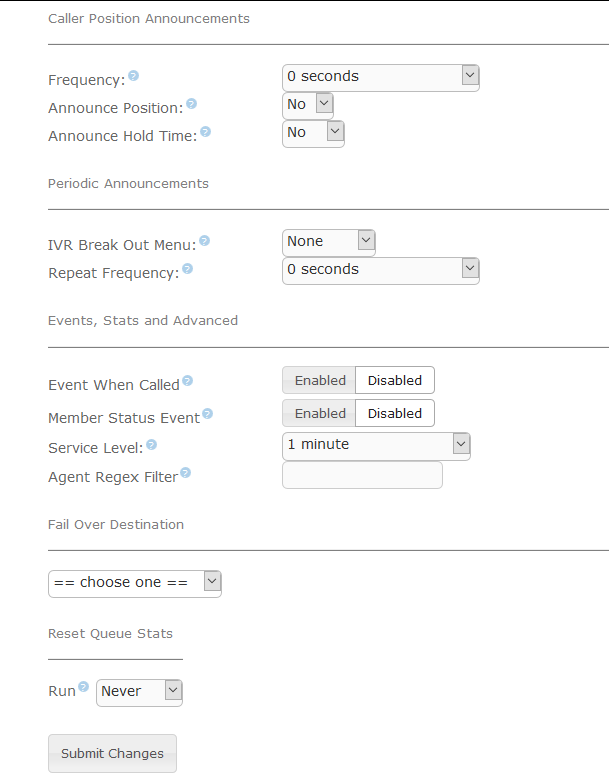Open the Service Level help tooltip
The width and height of the screenshot is (609, 784).
coord(152,444)
